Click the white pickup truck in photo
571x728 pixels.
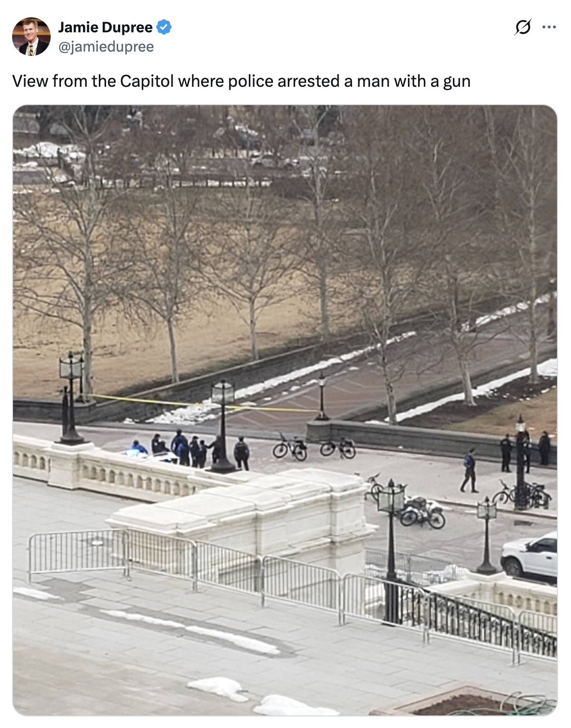point(530,556)
